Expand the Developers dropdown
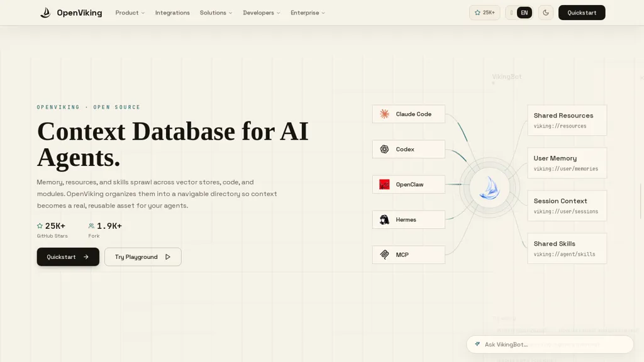 click(261, 13)
